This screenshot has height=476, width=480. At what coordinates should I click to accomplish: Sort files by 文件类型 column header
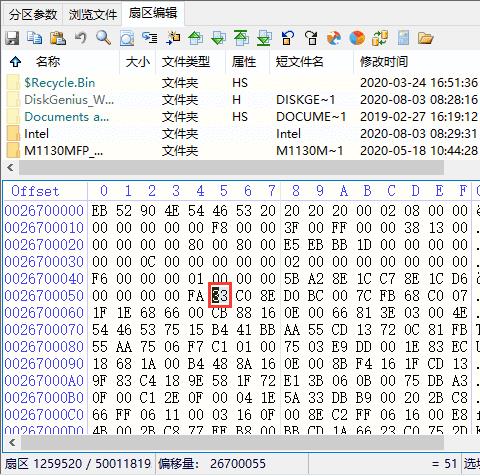click(x=186, y=62)
